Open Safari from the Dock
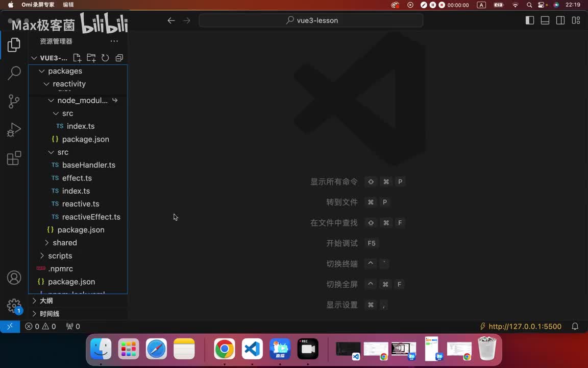The width and height of the screenshot is (588, 368). pyautogui.click(x=156, y=349)
